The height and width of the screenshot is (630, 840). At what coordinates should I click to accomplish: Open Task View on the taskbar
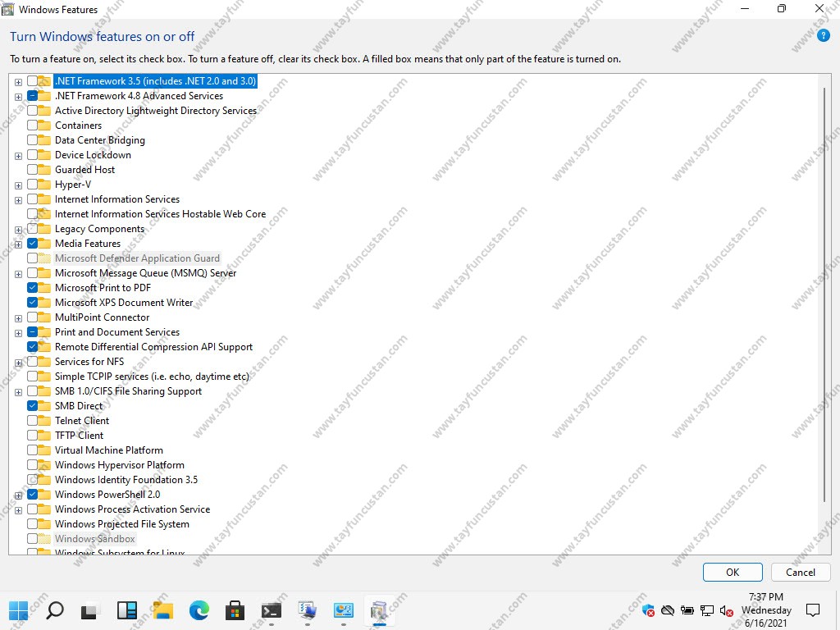click(x=90, y=610)
